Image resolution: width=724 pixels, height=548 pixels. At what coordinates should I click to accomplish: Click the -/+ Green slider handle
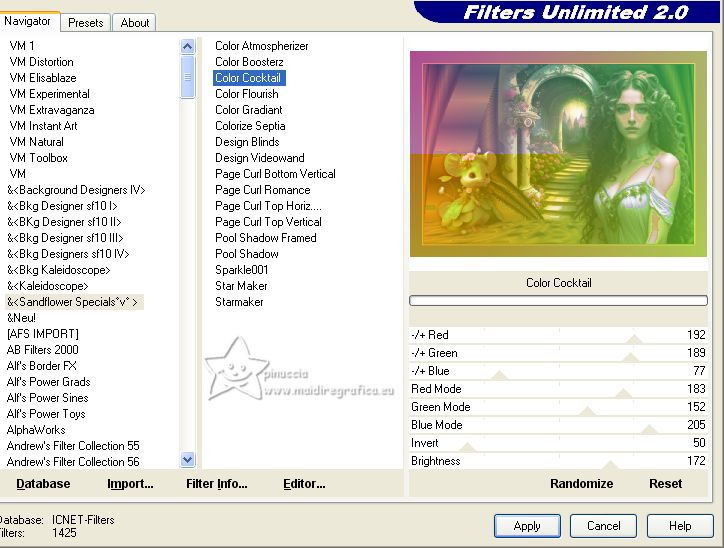point(630,357)
